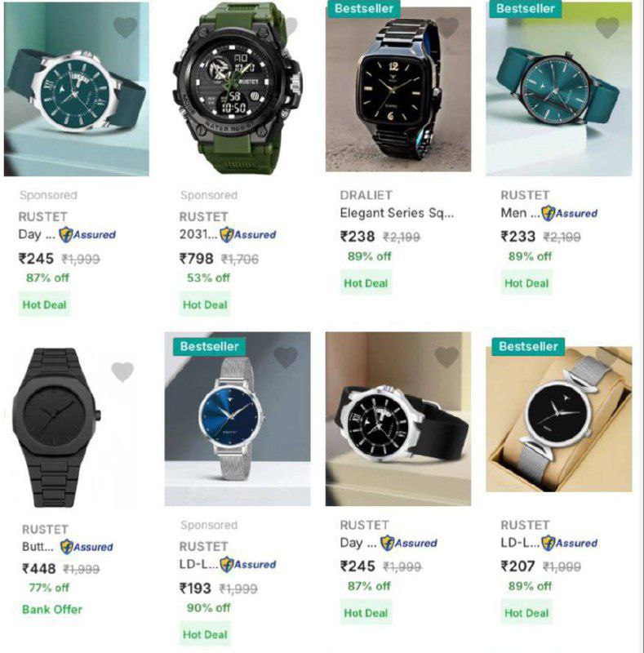Image resolution: width=644 pixels, height=653 pixels.
Task: Tap heart on army green digital watch
Action: click(x=291, y=26)
